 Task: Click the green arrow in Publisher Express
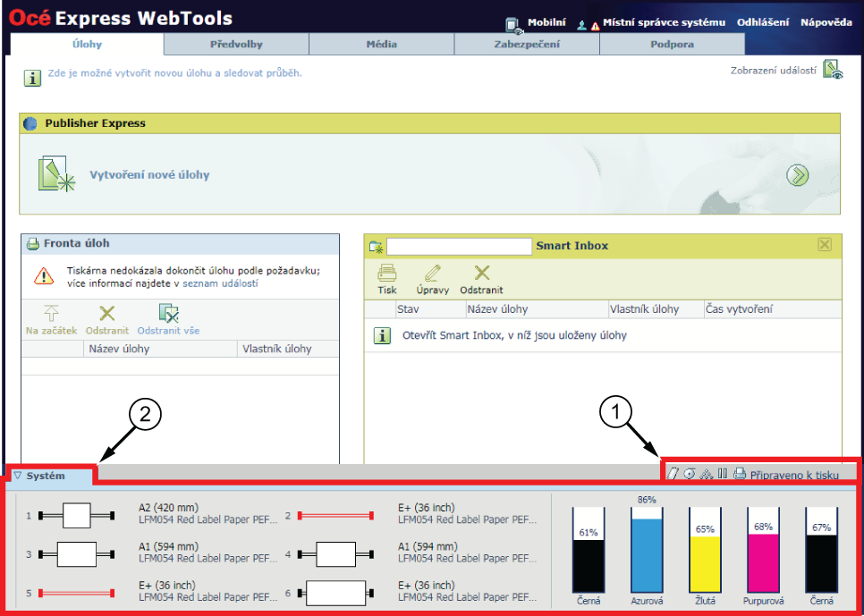coord(797,176)
